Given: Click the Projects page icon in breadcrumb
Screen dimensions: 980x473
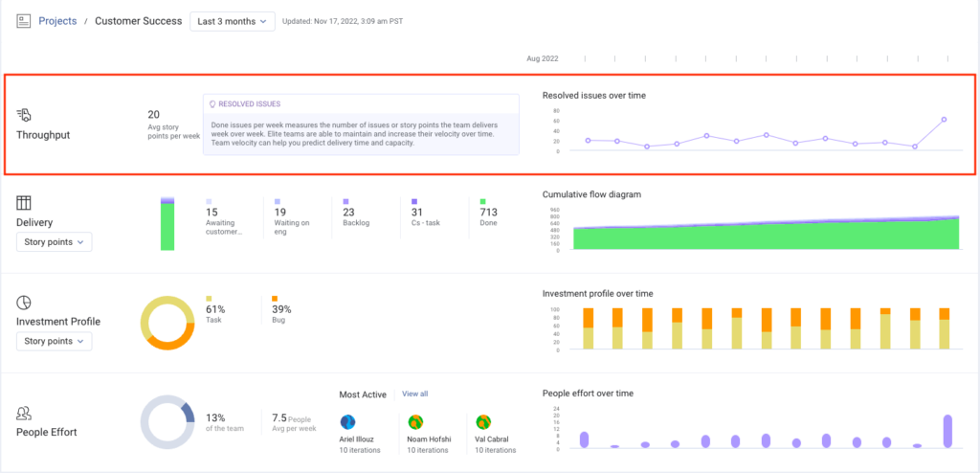Looking at the screenshot, I should point(24,21).
